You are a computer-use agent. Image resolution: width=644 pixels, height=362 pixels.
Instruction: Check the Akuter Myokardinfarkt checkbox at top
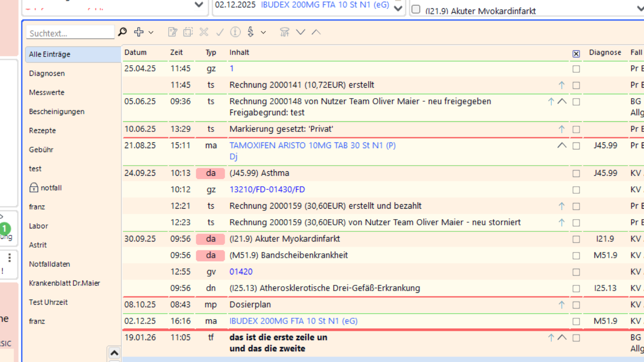coord(416,9)
